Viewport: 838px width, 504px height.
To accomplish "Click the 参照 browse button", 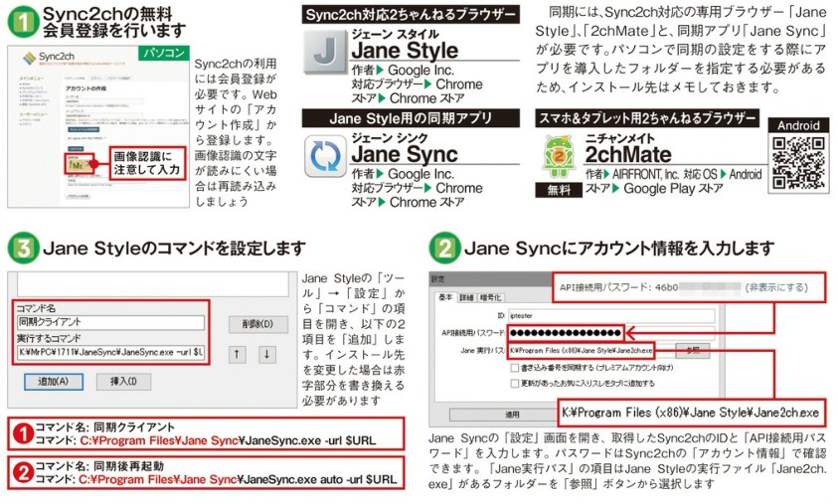I will pos(693,351).
